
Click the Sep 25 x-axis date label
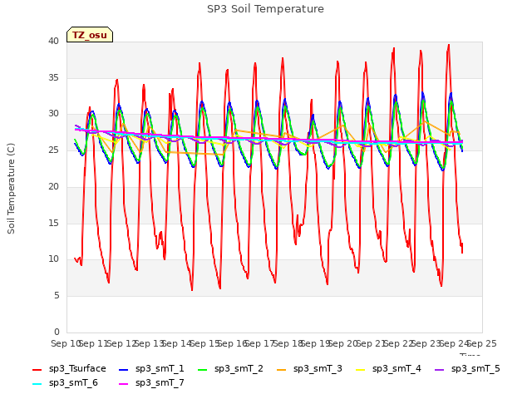click(482, 343)
